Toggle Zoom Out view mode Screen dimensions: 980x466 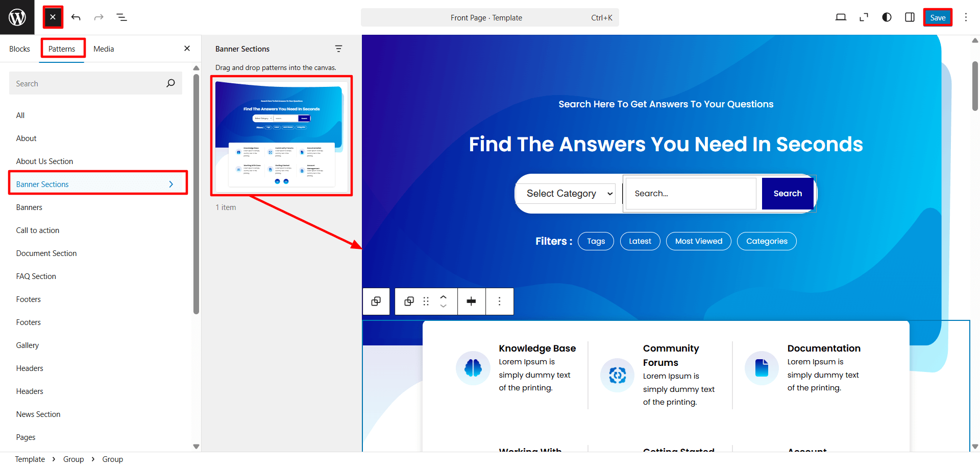tap(864, 17)
